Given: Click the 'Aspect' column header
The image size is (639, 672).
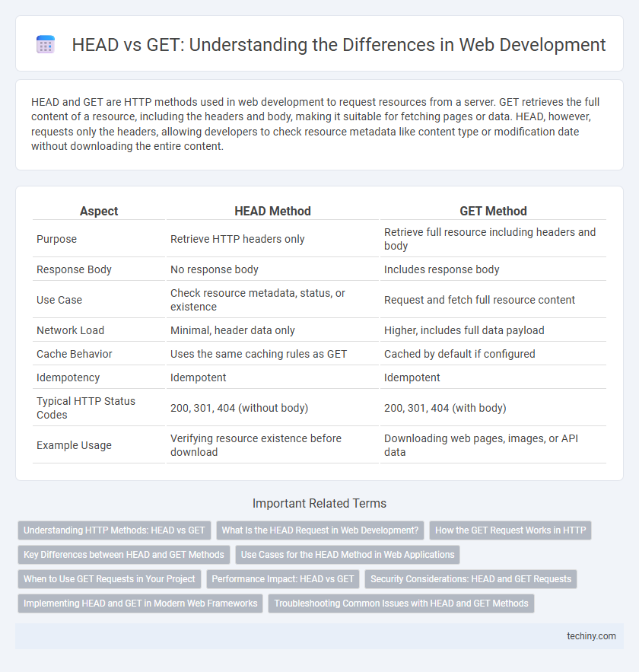Looking at the screenshot, I should pyautogui.click(x=99, y=211).
